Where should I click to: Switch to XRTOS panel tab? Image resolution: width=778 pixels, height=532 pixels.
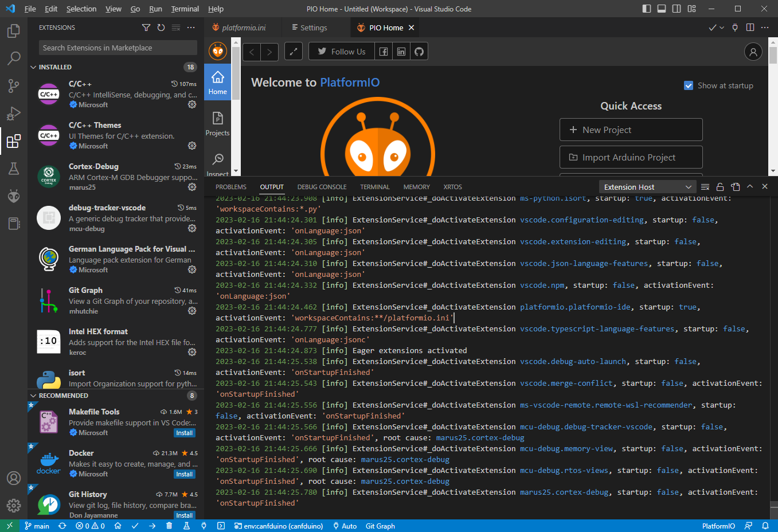452,187
